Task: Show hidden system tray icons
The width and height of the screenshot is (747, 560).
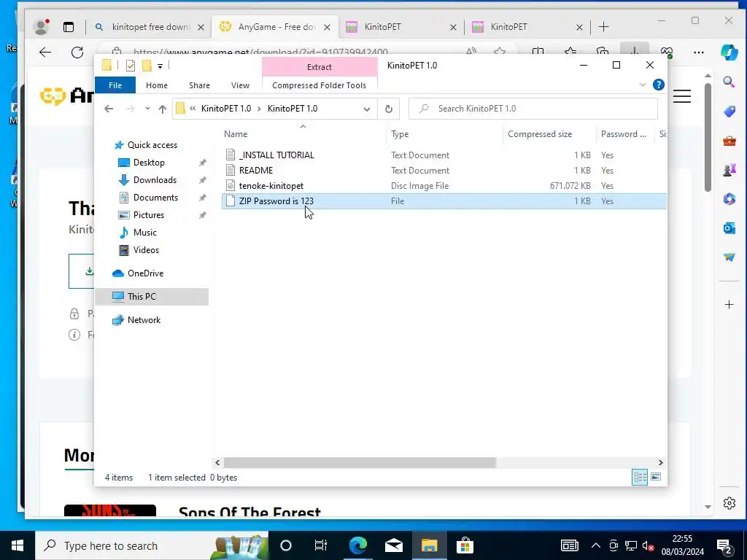Action: point(595,545)
